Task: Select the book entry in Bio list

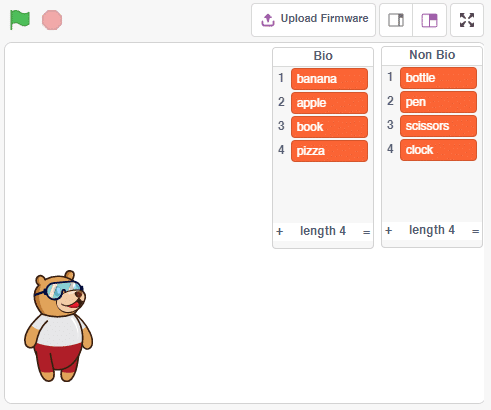Action: click(329, 127)
